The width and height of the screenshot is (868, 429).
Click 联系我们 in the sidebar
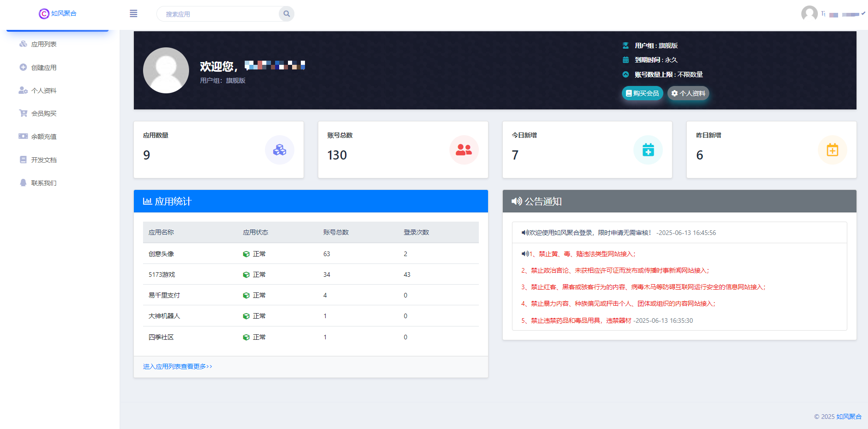click(44, 183)
